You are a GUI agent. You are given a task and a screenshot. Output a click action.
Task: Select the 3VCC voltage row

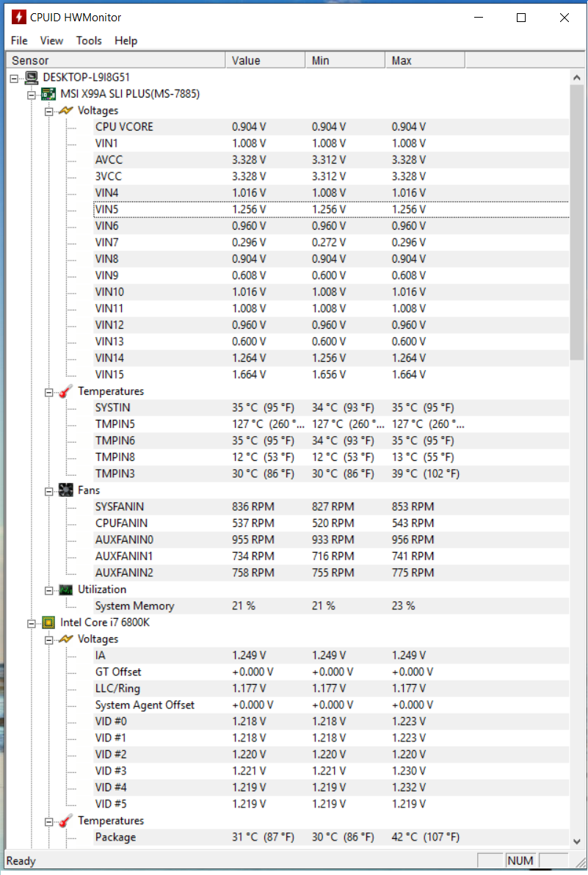tap(331, 176)
